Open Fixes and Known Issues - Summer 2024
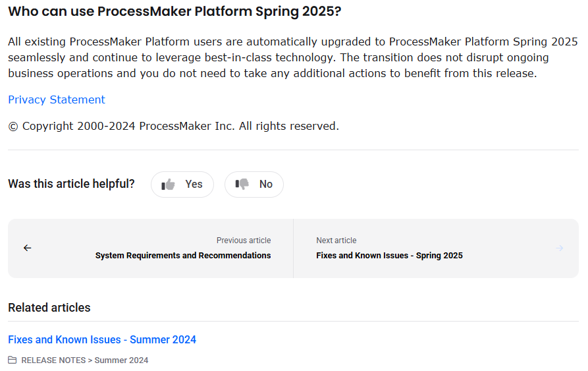This screenshot has height=371, width=588. click(x=102, y=339)
